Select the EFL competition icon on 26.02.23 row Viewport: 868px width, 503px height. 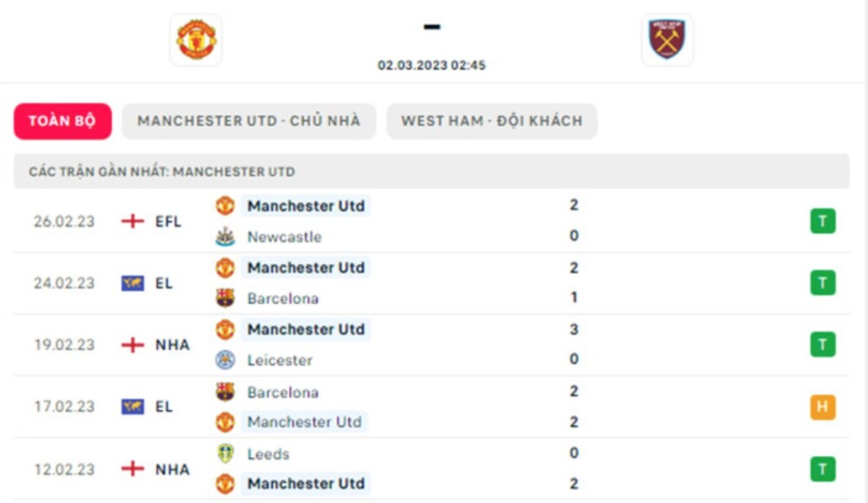[x=132, y=221]
